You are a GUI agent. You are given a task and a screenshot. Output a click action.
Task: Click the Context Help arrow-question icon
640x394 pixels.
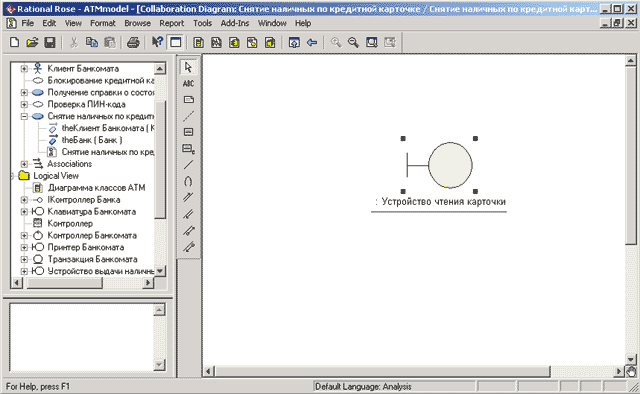click(x=157, y=42)
